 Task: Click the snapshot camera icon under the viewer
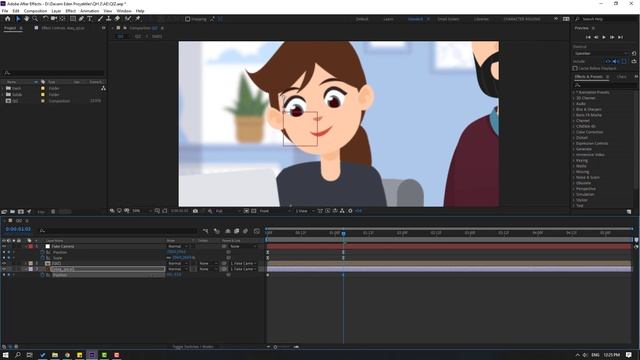pos(195,211)
